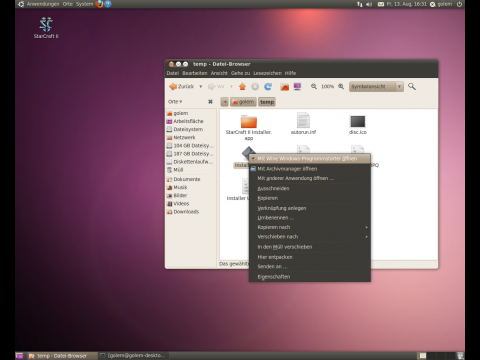Viewport: 480px width, 360px height.
Task: Open the mail indicator in top panel
Action: pyautogui.click(x=381, y=4)
